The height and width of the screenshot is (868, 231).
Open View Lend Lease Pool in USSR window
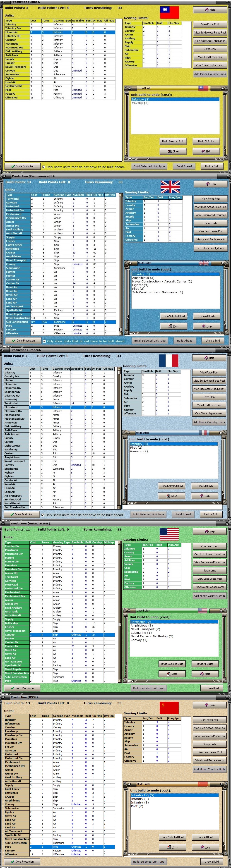(x=209, y=752)
